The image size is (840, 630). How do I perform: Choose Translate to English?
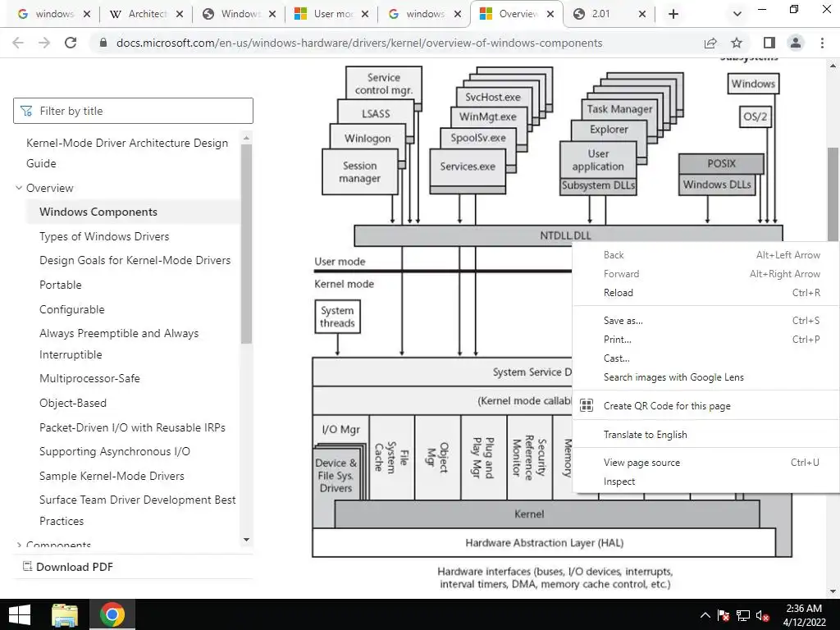pos(705,435)
